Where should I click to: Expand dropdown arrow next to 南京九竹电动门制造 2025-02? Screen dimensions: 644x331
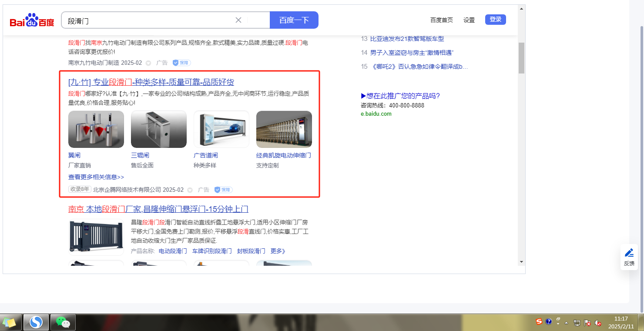(148, 63)
